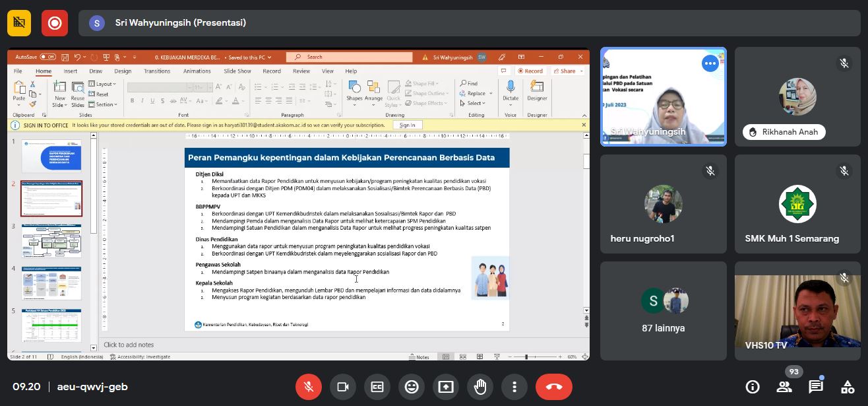Click the yellow captions-off icon at top left
Screen dimensions: 868x406
coord(20,23)
